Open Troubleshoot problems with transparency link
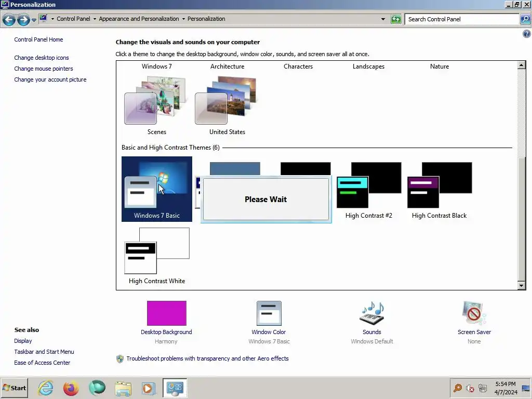Screen dimensions: 532x399 207,358
